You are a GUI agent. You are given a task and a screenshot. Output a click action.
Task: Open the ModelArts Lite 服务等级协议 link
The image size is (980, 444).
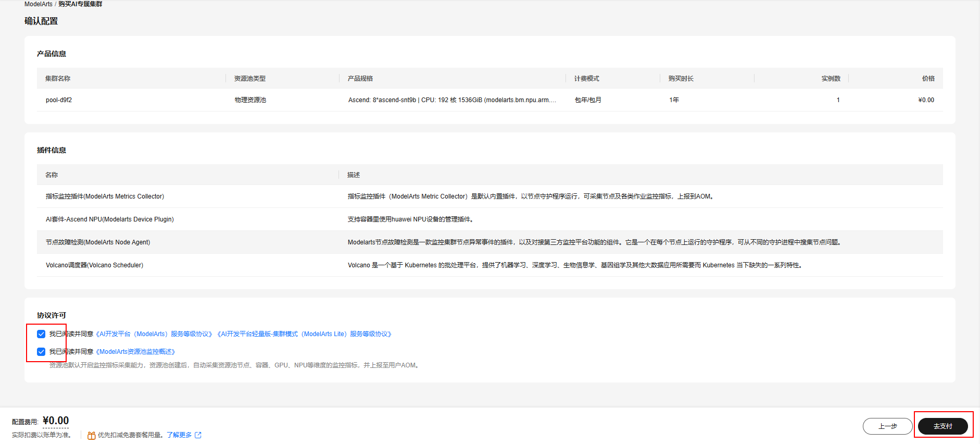point(304,334)
